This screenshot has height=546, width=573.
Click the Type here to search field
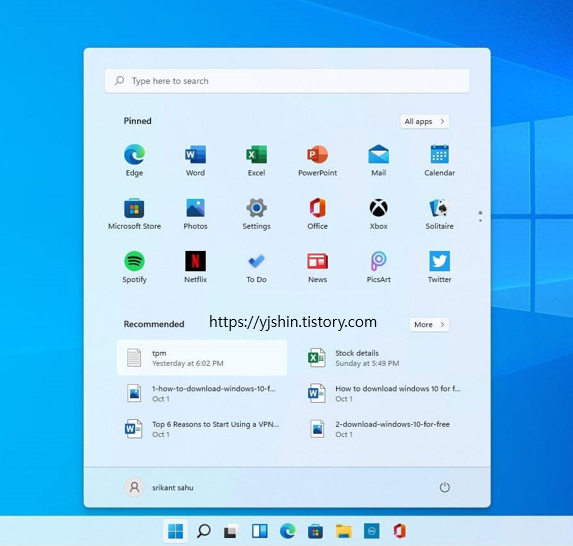coord(287,81)
